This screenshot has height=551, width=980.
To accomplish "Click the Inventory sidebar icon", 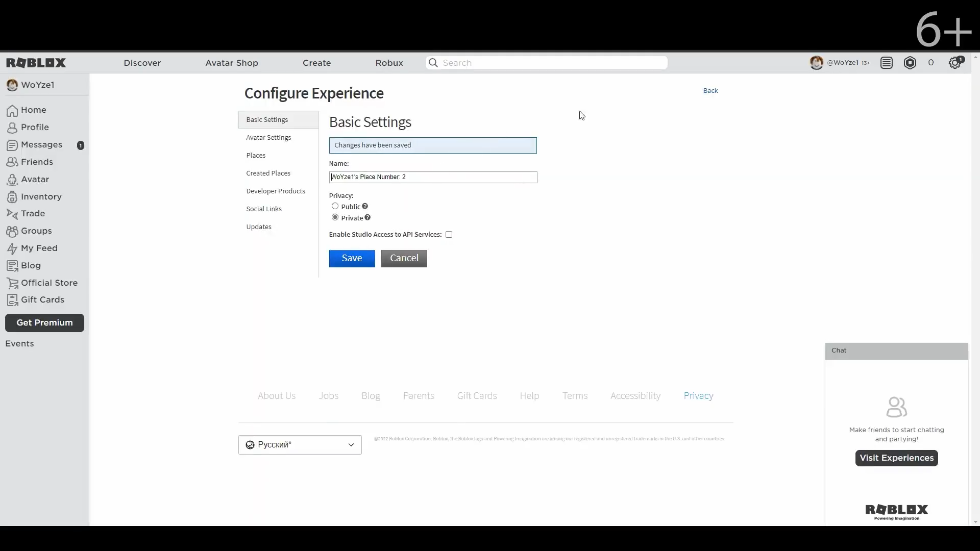I will [x=12, y=197].
